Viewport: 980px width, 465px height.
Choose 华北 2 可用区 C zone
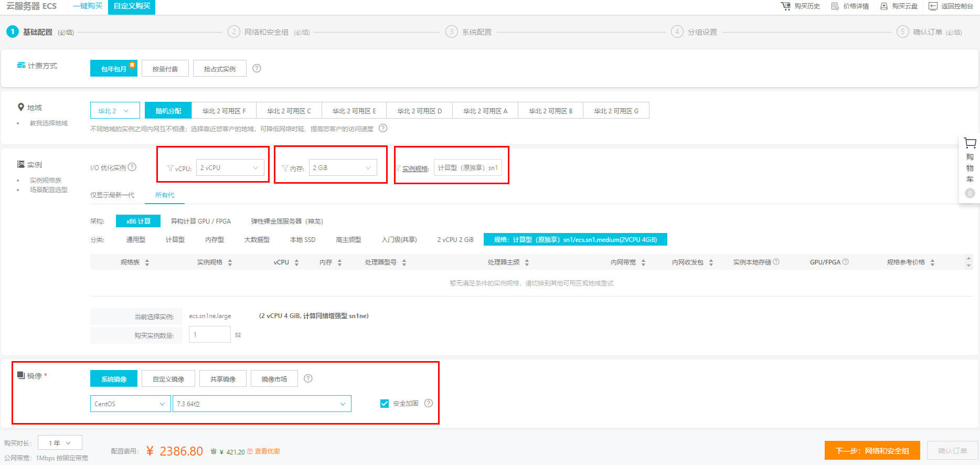pyautogui.click(x=289, y=111)
